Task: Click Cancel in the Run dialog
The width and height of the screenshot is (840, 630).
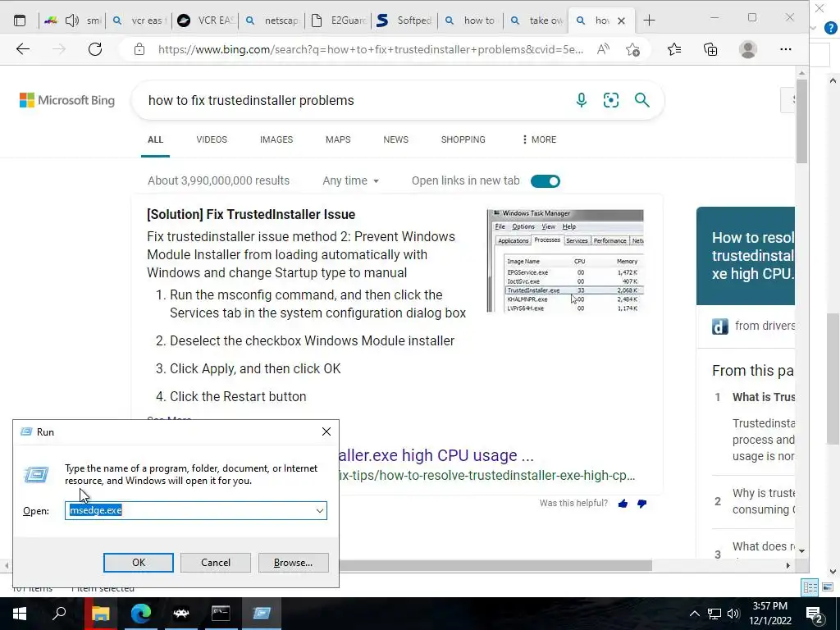Action: click(x=216, y=563)
